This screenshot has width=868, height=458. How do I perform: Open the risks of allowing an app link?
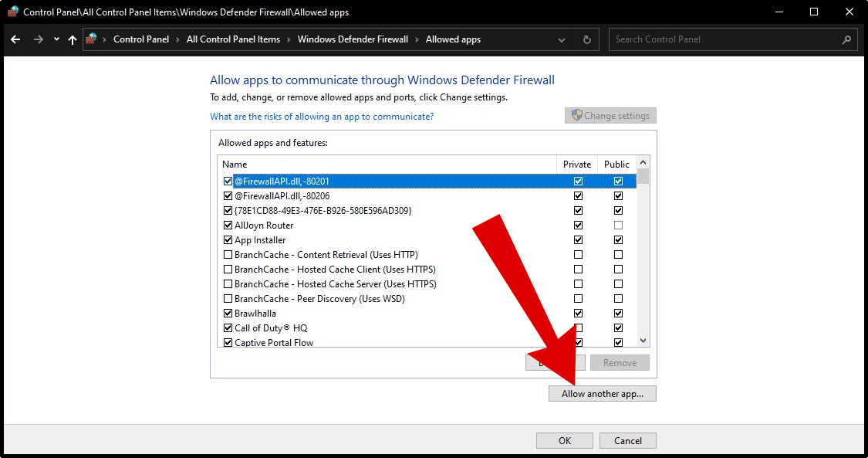[322, 117]
